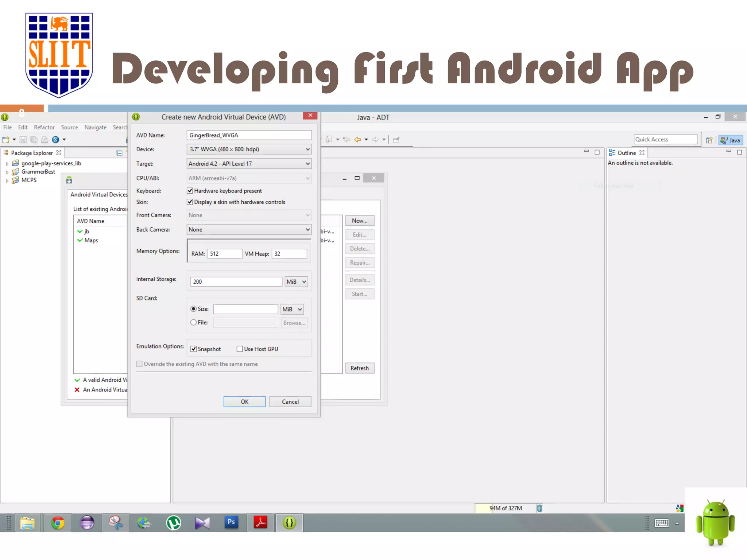
Task: Select the SD Card Size radio button
Action: [194, 309]
